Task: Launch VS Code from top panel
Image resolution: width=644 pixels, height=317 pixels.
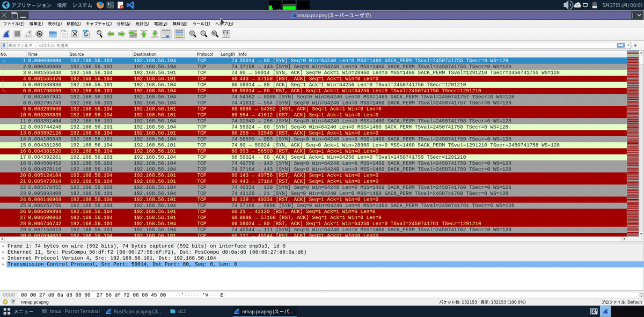Action: coord(130,5)
